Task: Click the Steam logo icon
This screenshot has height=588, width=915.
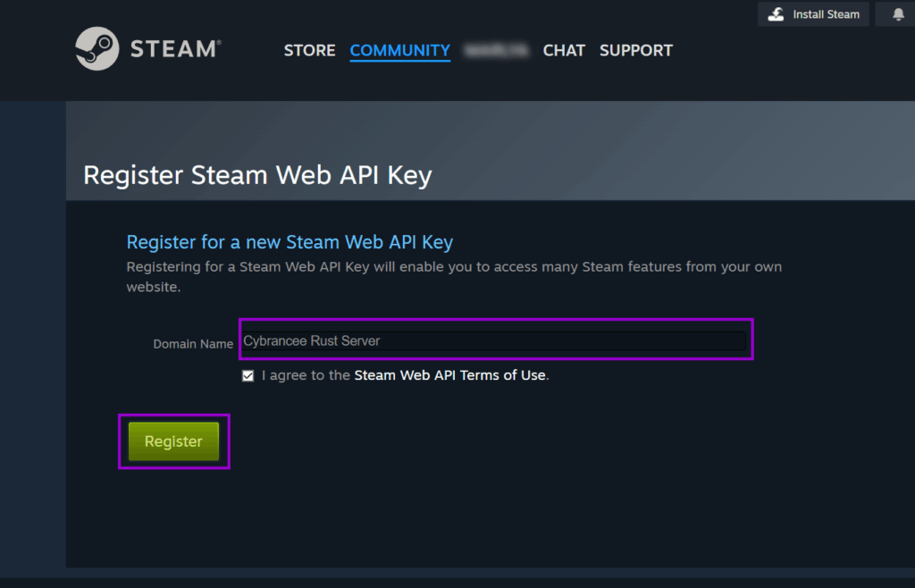Action: (x=97, y=48)
